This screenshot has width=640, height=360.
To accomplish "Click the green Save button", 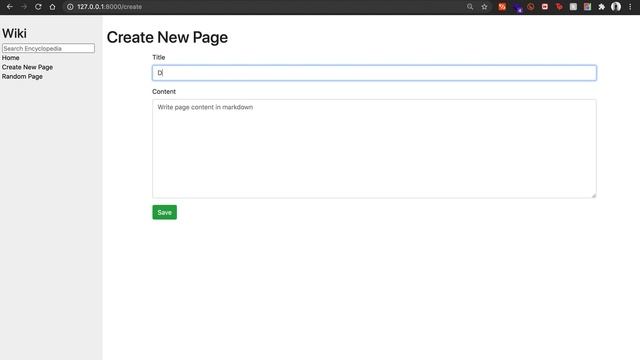I will coord(164,212).
